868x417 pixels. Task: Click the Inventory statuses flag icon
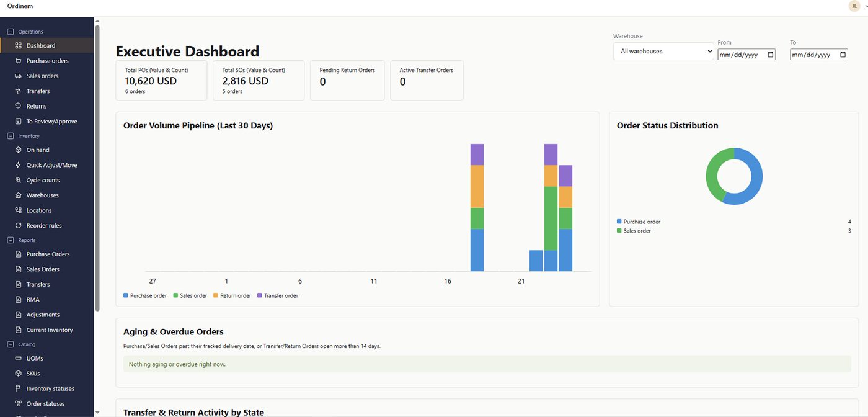click(19, 389)
